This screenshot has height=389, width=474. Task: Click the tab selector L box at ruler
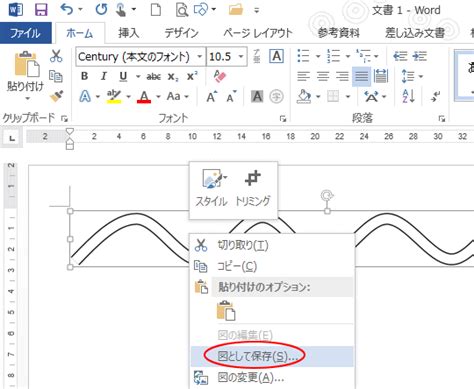point(12,138)
